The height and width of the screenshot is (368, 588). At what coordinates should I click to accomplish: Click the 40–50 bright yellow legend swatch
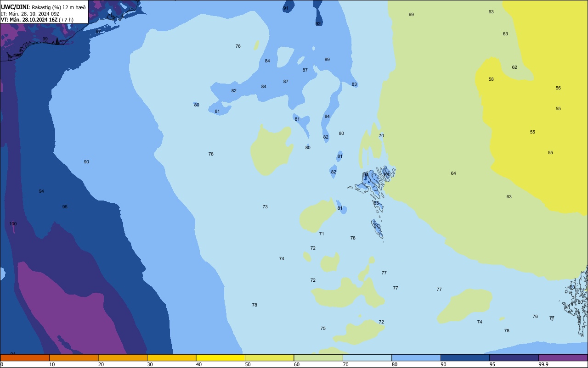pos(220,357)
